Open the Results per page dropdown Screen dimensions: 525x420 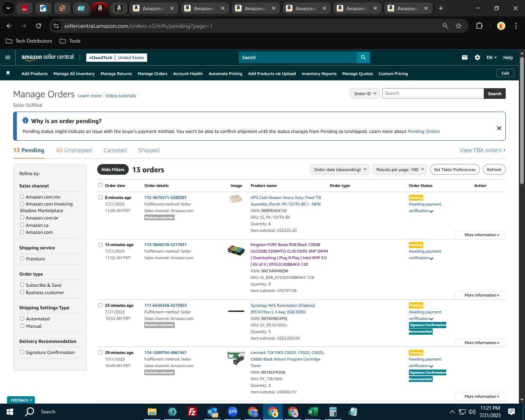click(x=399, y=169)
